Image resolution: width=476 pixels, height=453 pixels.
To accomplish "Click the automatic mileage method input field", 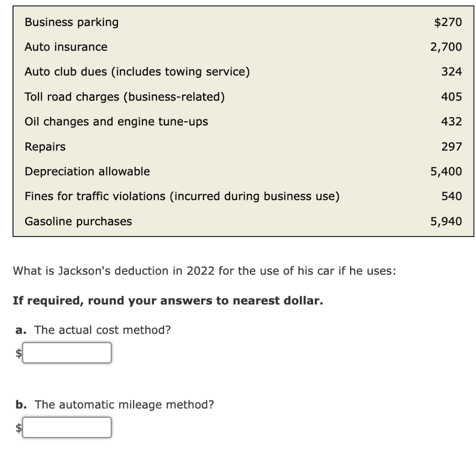I will pos(67,427).
